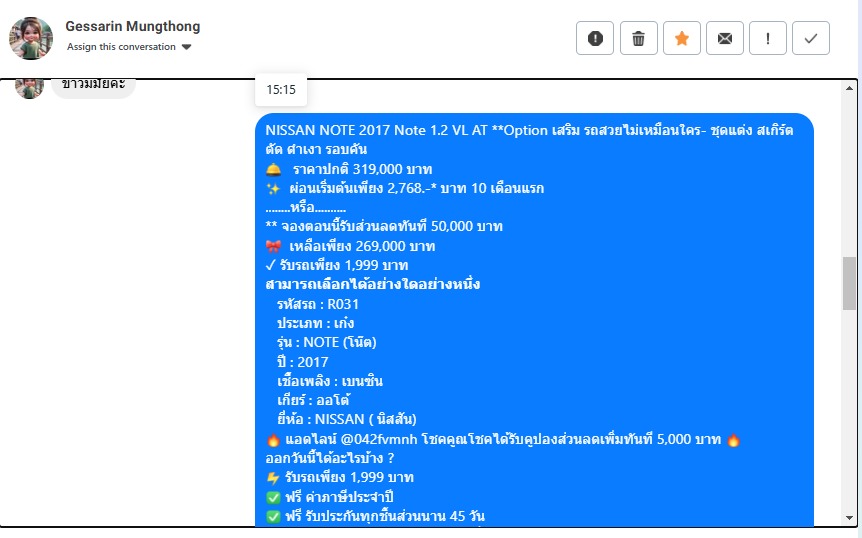The width and height of the screenshot is (862, 538).
Task: Click the scrollbar up arrow
Action: (849, 88)
